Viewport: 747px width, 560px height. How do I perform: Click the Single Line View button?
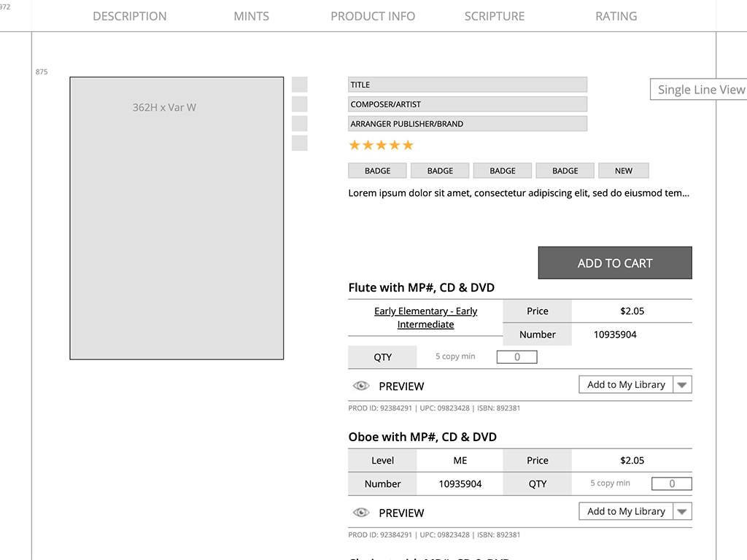click(700, 90)
